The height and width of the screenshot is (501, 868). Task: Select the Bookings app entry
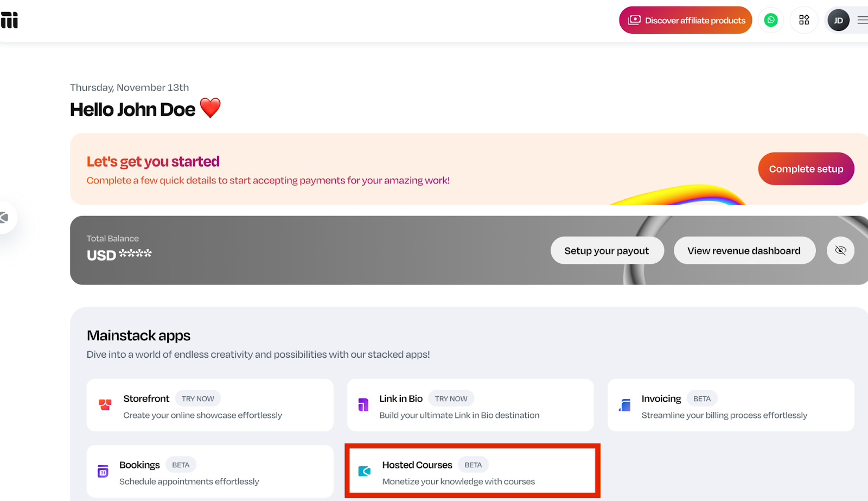pos(210,471)
